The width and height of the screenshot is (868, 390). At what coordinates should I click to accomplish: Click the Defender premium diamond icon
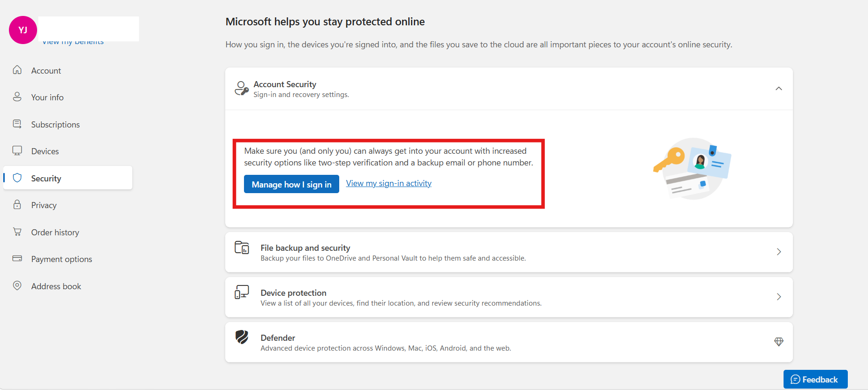[779, 342]
